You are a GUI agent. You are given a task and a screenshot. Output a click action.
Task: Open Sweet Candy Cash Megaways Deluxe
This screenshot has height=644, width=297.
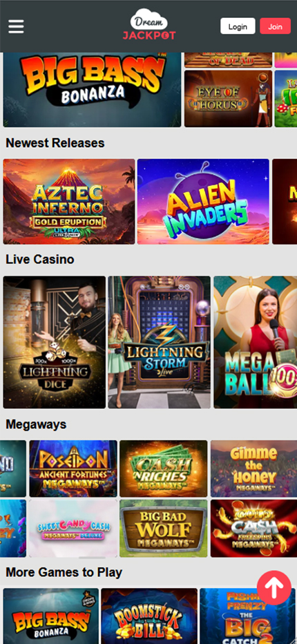pyautogui.click(x=73, y=528)
